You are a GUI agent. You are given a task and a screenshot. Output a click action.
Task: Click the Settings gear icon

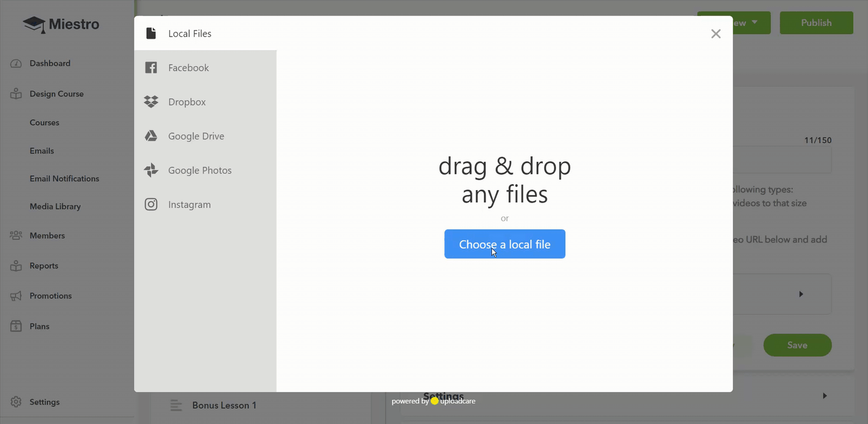[16, 402]
